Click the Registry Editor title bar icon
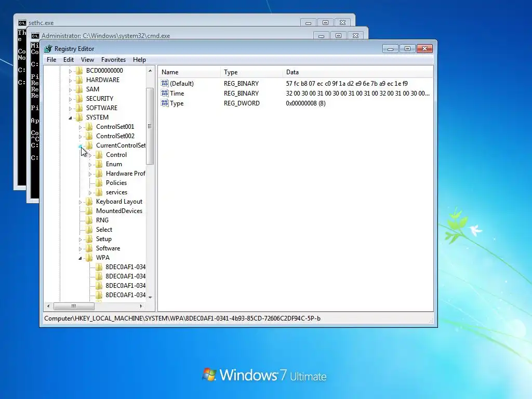532x399 pixels. pyautogui.click(x=48, y=49)
